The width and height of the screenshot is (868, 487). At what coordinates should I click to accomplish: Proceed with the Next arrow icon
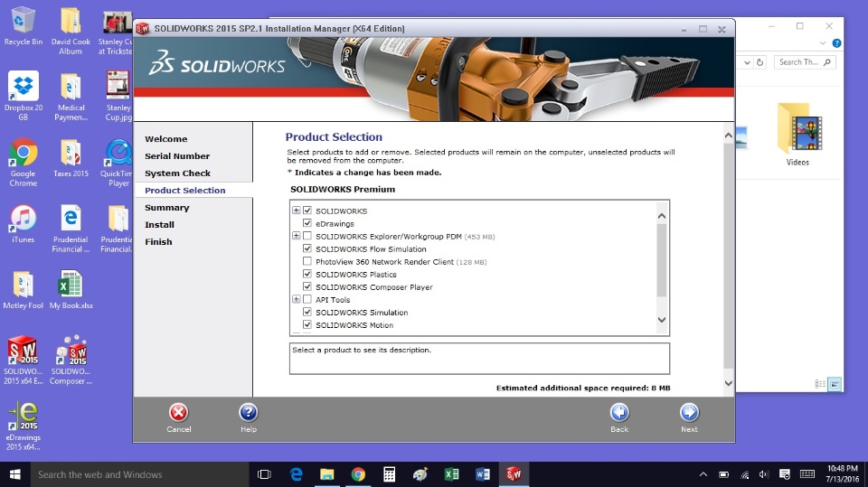point(689,413)
